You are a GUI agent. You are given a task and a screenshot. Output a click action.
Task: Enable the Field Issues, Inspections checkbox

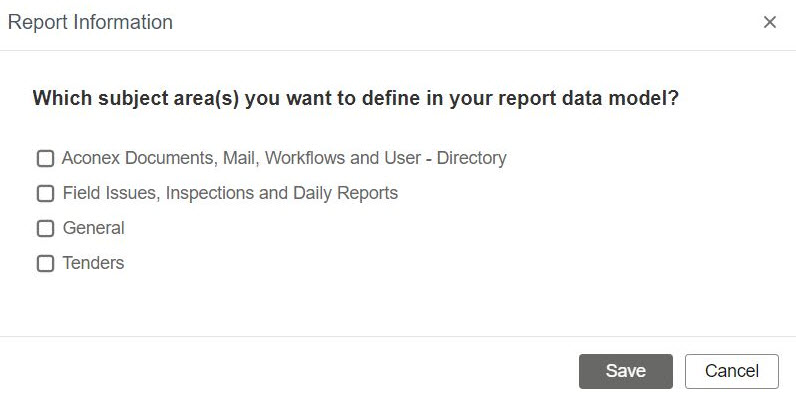(45, 193)
